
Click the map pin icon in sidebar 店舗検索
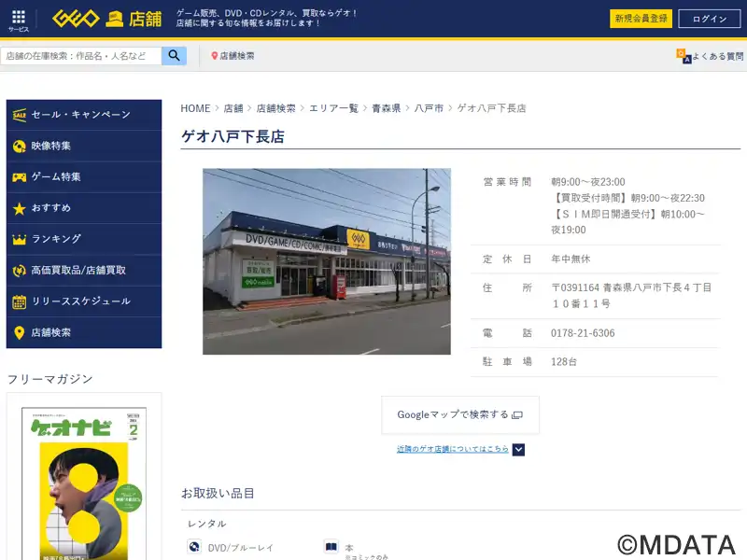pos(19,333)
